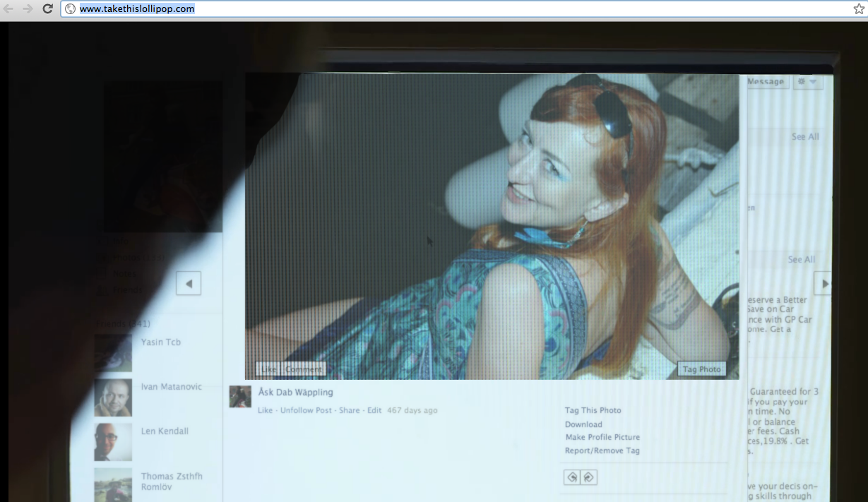Open Len Kendall's profile picture
This screenshot has height=502, width=868.
(113, 442)
